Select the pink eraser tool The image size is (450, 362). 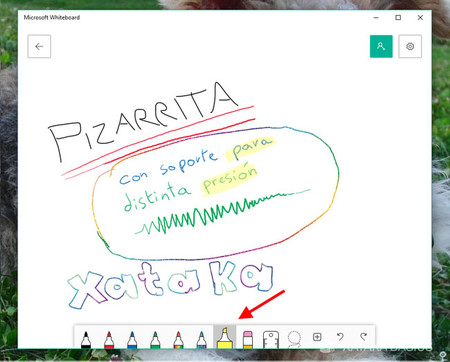coord(248,339)
